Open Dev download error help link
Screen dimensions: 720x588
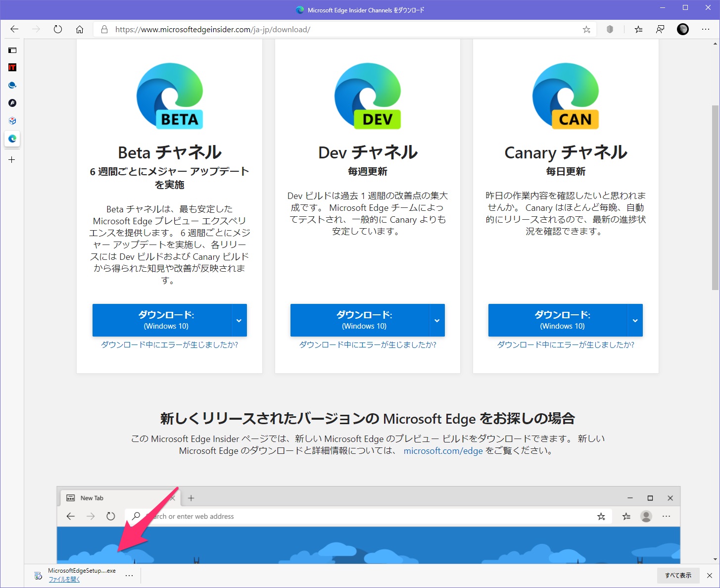click(x=368, y=344)
